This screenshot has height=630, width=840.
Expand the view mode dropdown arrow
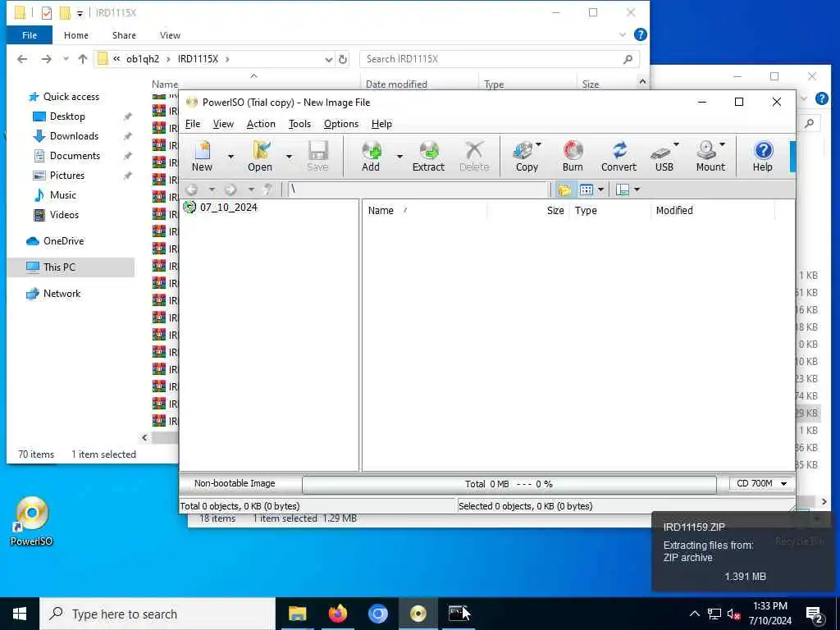tap(600, 189)
